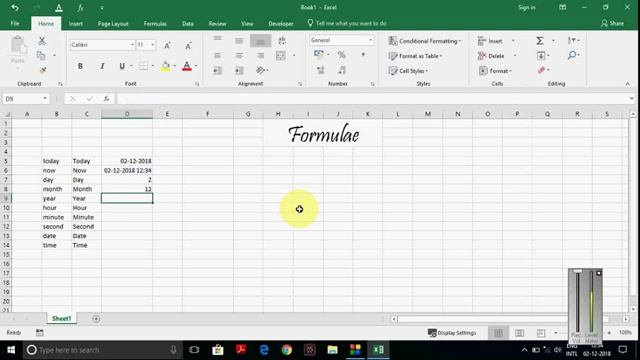640x360 pixels.
Task: Open the File tab
Action: click(15, 24)
